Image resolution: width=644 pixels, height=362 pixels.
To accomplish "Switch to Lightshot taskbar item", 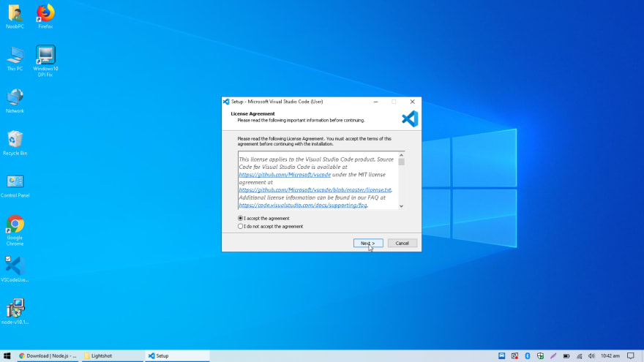I will pos(112,356).
